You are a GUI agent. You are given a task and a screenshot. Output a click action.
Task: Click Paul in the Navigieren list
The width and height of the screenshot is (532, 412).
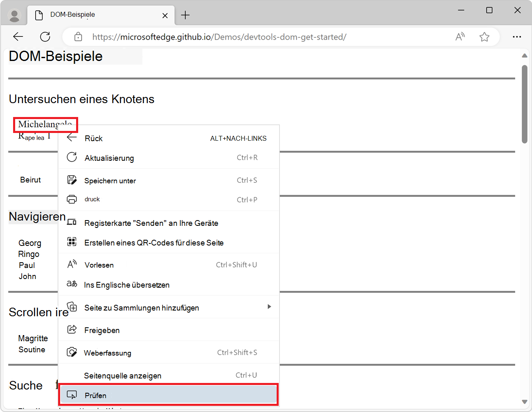27,265
